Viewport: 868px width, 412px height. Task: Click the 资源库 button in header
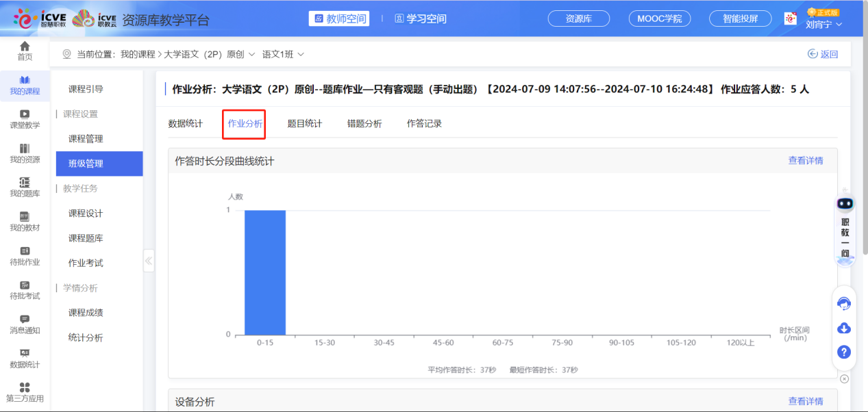579,19
